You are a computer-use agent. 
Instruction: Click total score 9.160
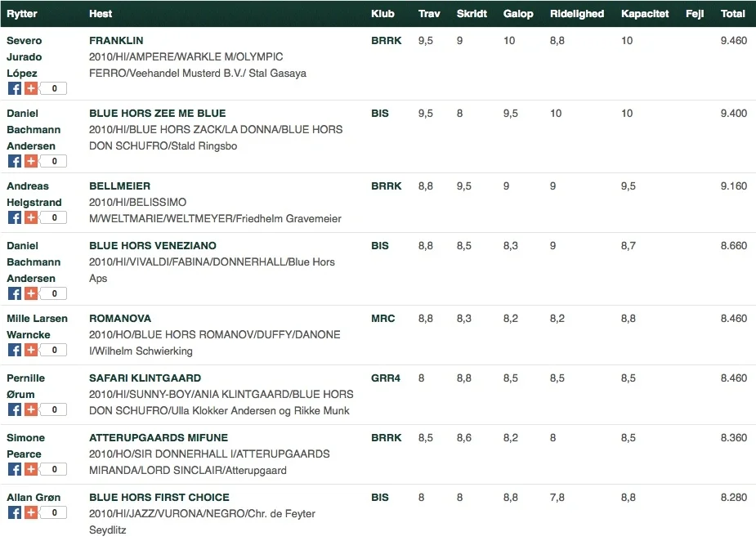[x=734, y=186]
